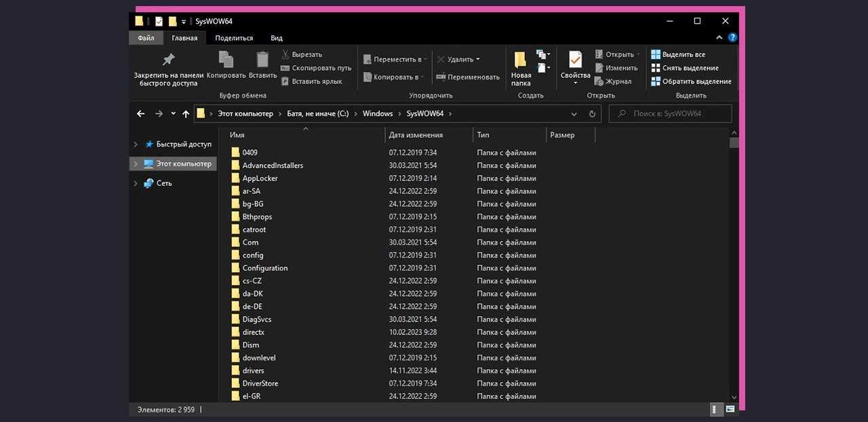Switch to details view in status bar

point(716,410)
